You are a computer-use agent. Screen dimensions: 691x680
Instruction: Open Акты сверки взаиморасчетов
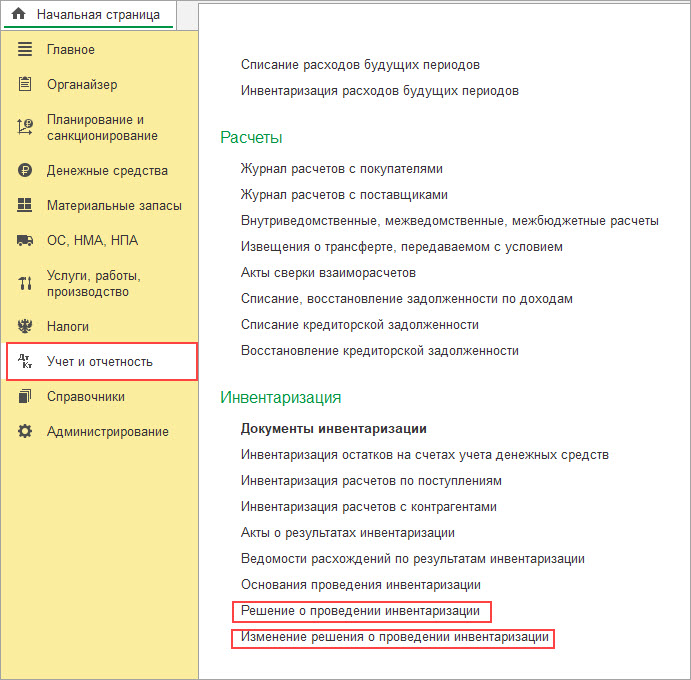[x=328, y=273]
